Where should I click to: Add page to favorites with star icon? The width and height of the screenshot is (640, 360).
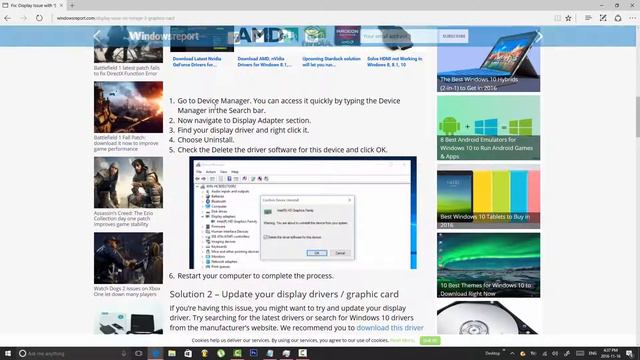click(568, 18)
